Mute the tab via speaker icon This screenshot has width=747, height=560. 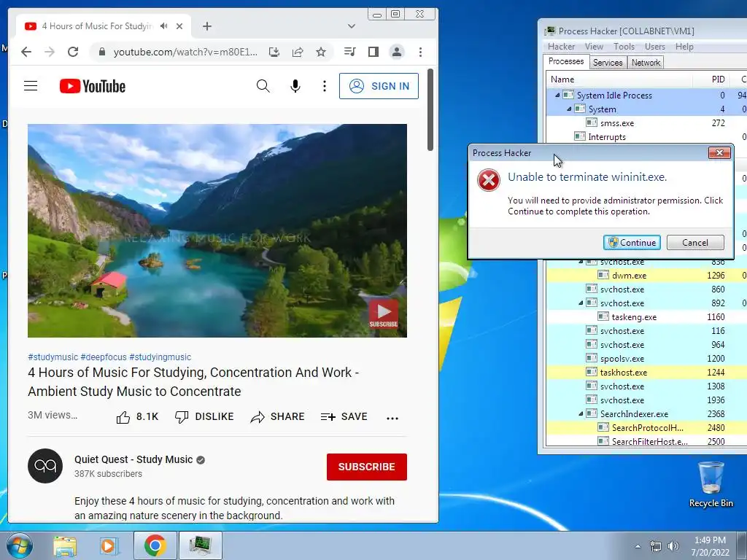164,26
